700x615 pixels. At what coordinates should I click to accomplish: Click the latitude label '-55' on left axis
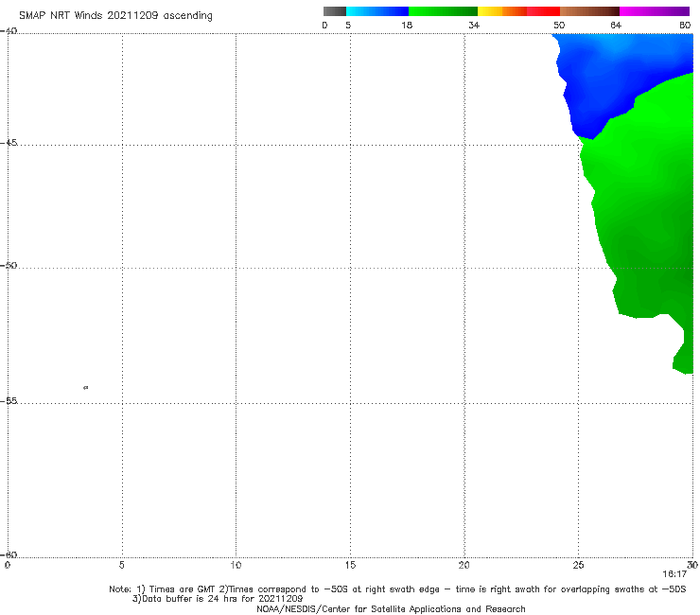9,401
